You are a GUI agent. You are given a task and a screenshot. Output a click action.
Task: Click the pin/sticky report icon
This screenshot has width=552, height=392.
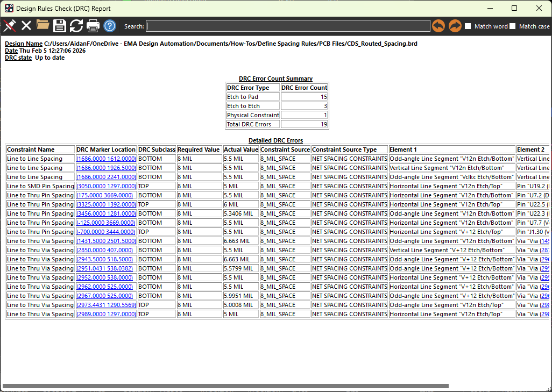tap(10, 26)
